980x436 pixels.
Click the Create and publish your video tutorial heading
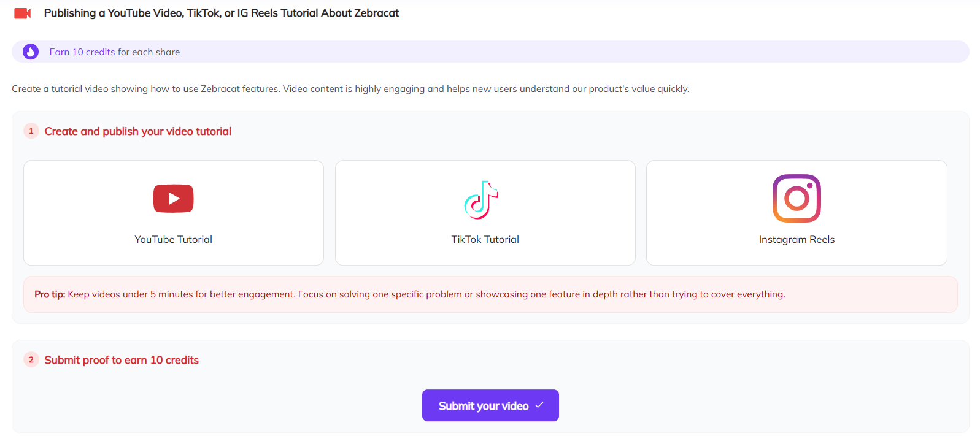pos(138,131)
